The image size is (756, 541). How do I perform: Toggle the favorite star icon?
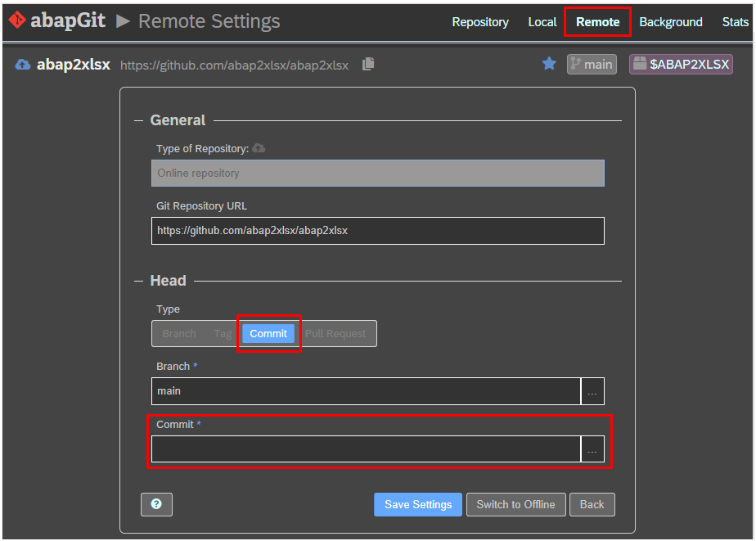(x=549, y=64)
